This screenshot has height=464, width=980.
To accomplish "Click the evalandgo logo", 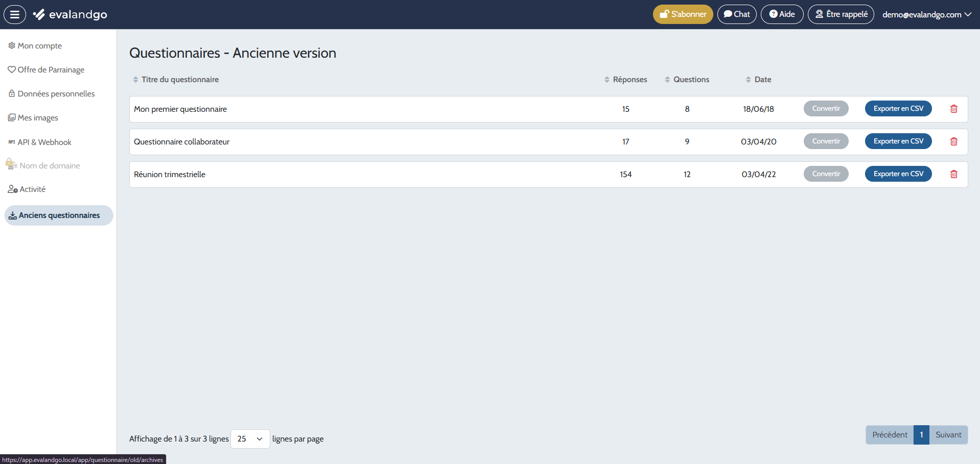I will click(71, 14).
